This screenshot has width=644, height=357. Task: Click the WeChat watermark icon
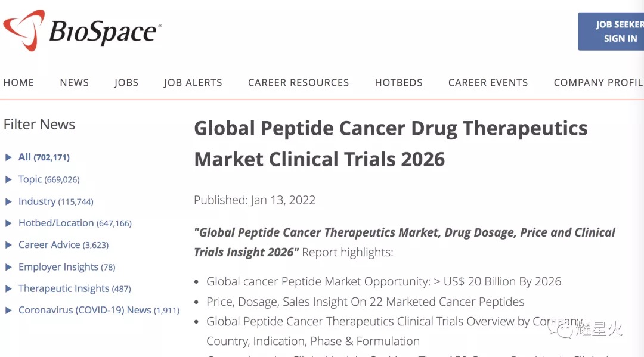[561, 329]
